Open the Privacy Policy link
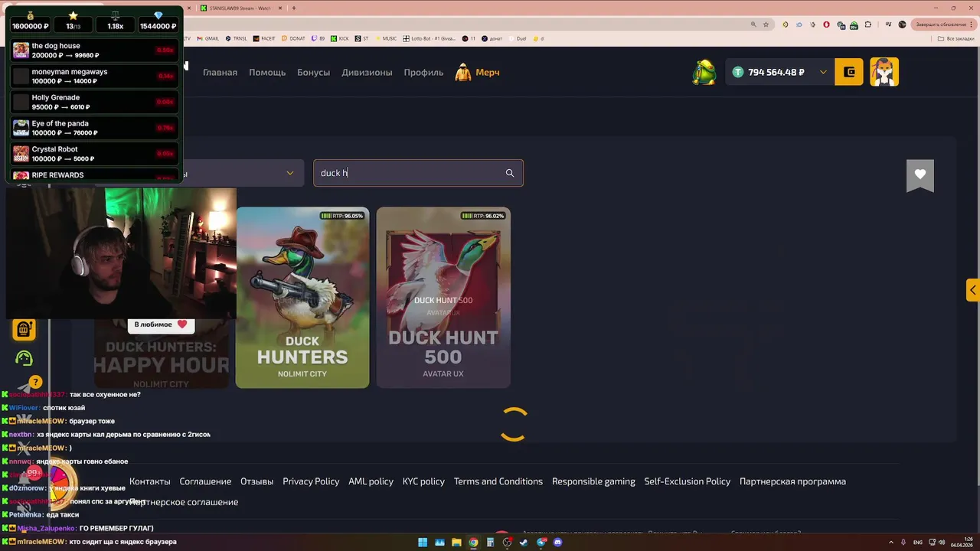The height and width of the screenshot is (551, 980). click(311, 481)
